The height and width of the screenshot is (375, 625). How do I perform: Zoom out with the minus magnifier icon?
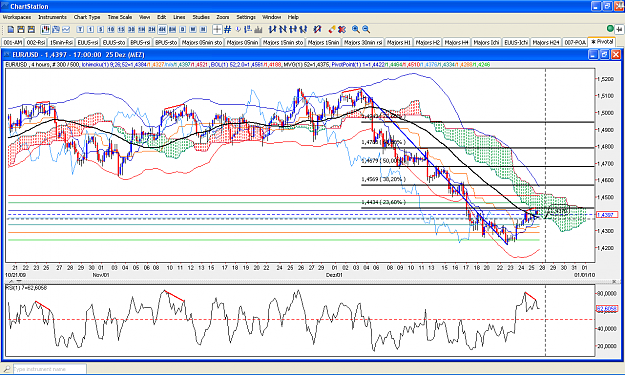[366, 29]
